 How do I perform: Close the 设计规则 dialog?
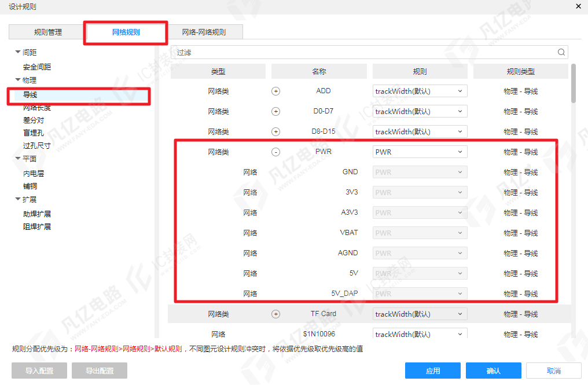[578, 6]
